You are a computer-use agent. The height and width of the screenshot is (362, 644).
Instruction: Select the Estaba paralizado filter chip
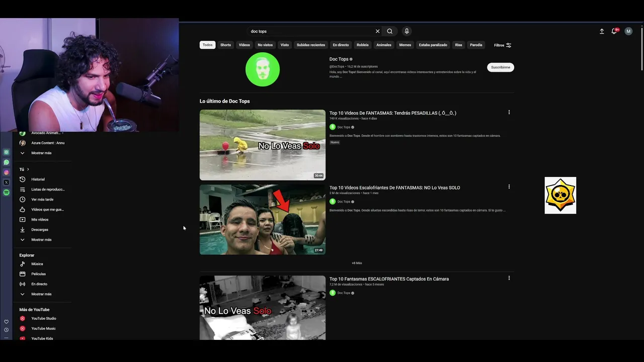433,45
